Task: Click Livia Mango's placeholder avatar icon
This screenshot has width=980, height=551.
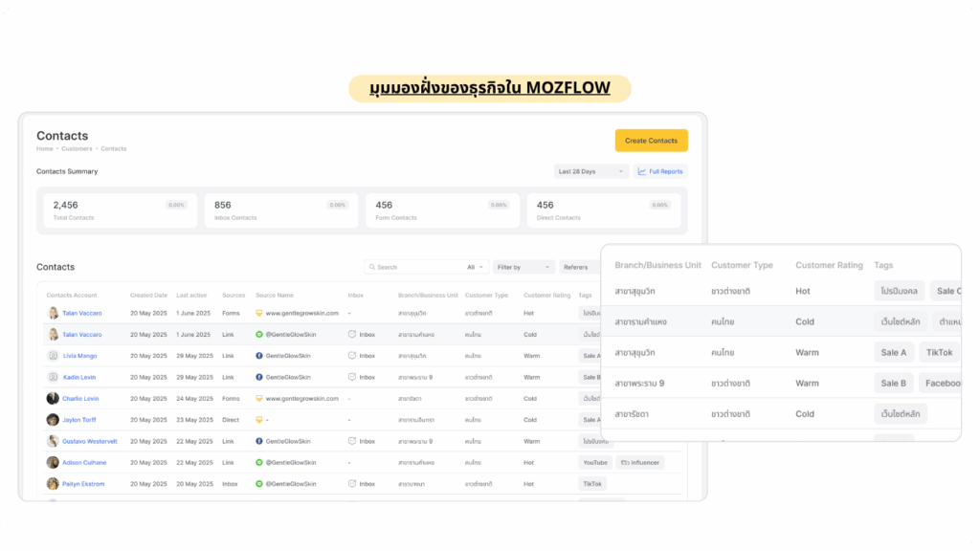Action: click(x=54, y=356)
